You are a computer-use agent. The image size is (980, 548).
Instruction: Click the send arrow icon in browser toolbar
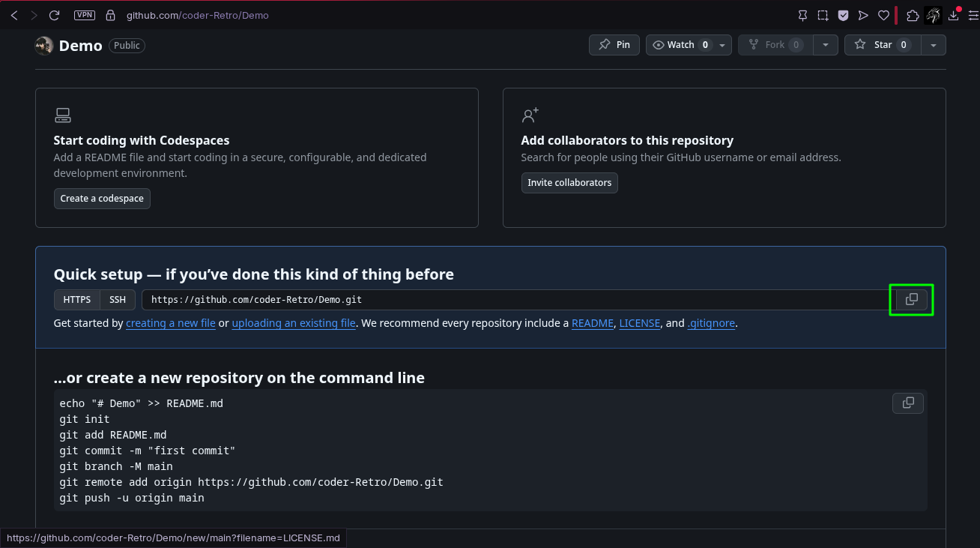point(863,15)
